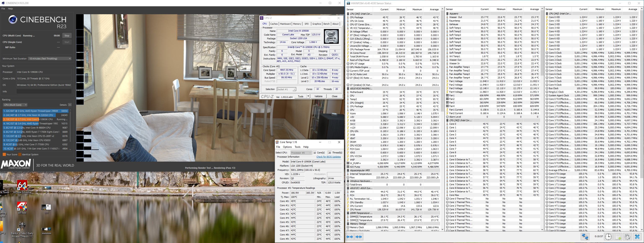Open the desktop file named 111

tap(47, 209)
